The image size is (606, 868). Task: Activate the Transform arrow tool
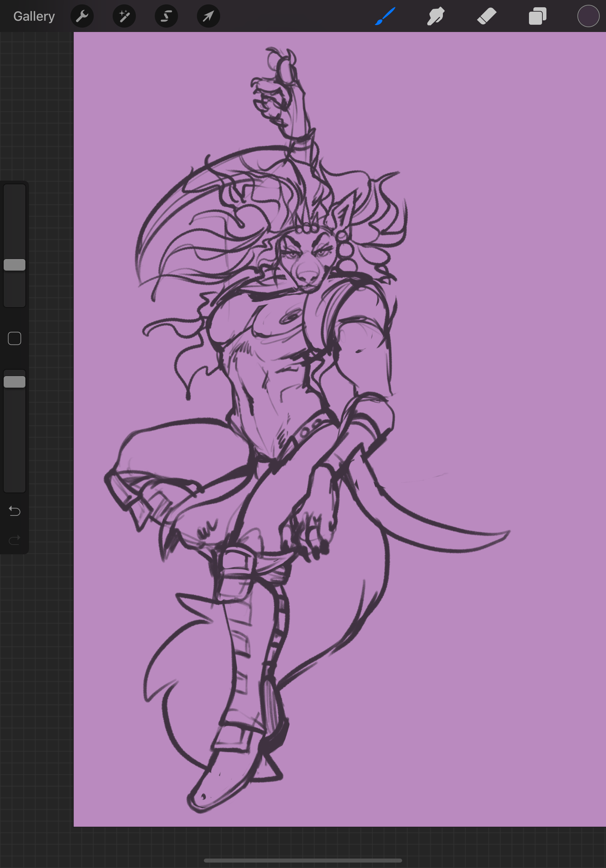(209, 16)
